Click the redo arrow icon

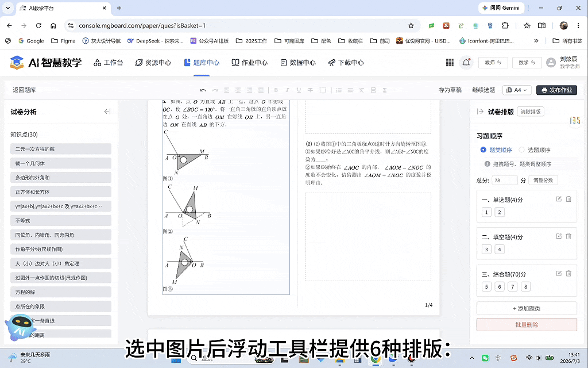click(x=215, y=90)
